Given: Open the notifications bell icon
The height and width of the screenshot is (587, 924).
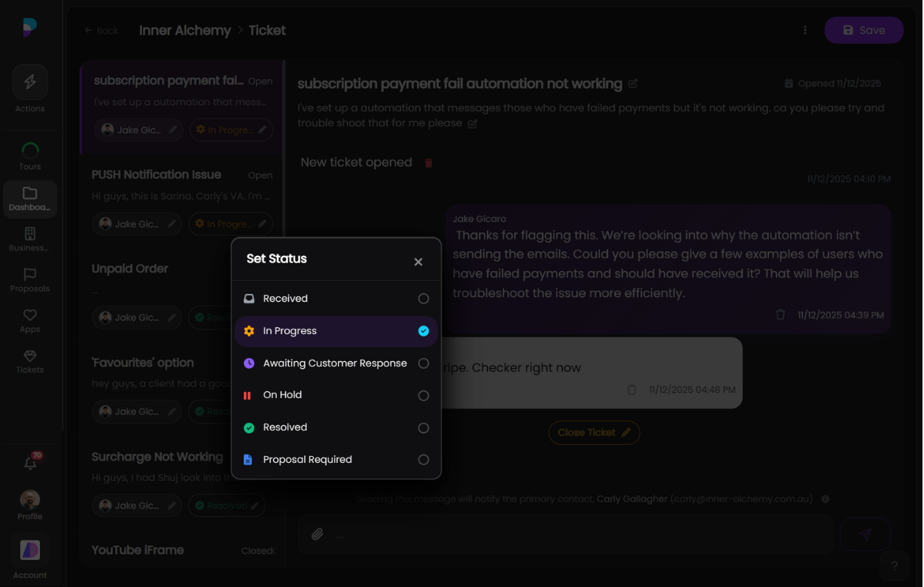Looking at the screenshot, I should 30,464.
